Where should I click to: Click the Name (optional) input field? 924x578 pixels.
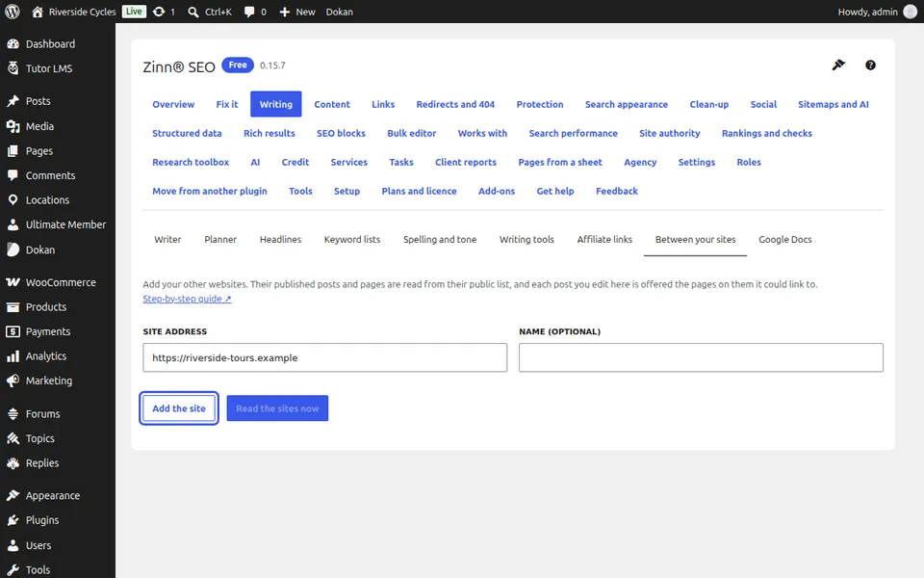point(701,357)
